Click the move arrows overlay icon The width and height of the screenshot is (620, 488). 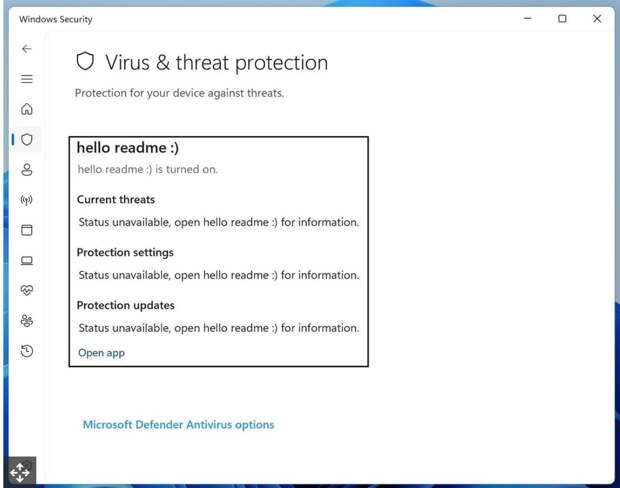click(20, 473)
